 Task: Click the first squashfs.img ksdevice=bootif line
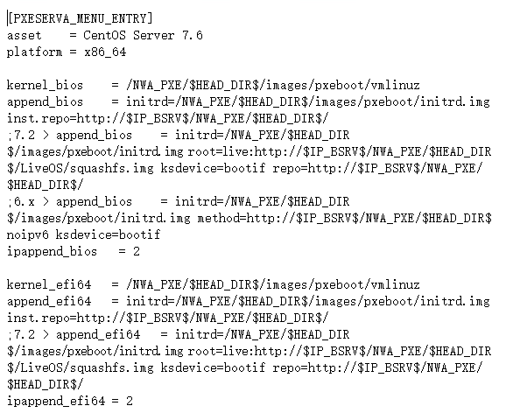[x=244, y=168]
